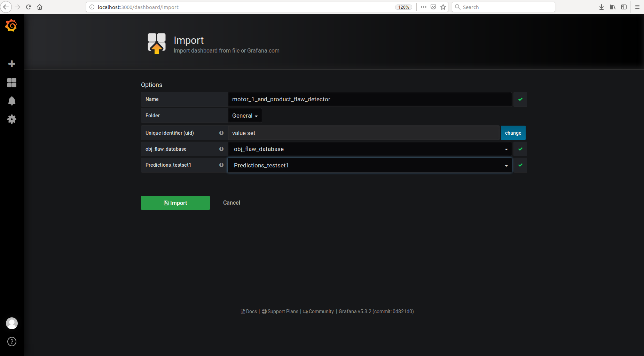Open the Create plus menu in sidebar

[x=12, y=64]
